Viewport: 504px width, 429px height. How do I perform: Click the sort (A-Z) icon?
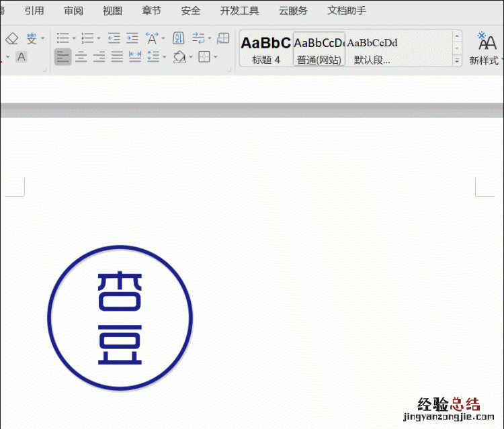pos(178,38)
